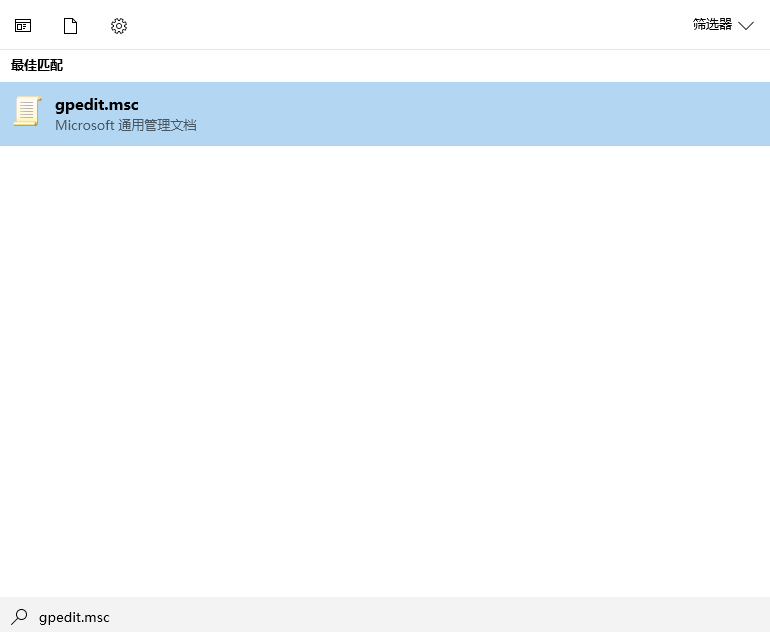
Task: Open the gpedit.msc search result
Action: [x=385, y=114]
